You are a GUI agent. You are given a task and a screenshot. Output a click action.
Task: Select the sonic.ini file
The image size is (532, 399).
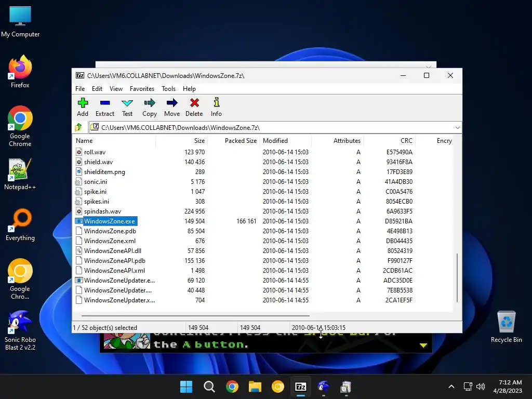[96, 181]
